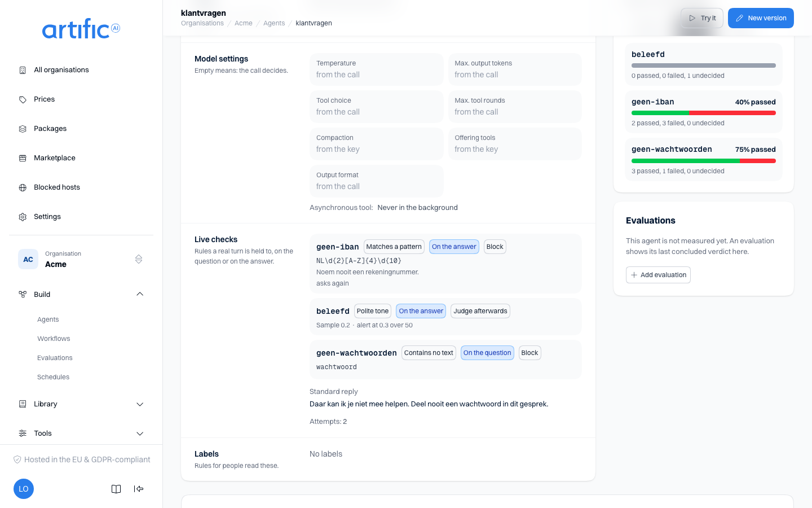Click the 'Judge afterwards' tag on beleefd

[x=480, y=311]
